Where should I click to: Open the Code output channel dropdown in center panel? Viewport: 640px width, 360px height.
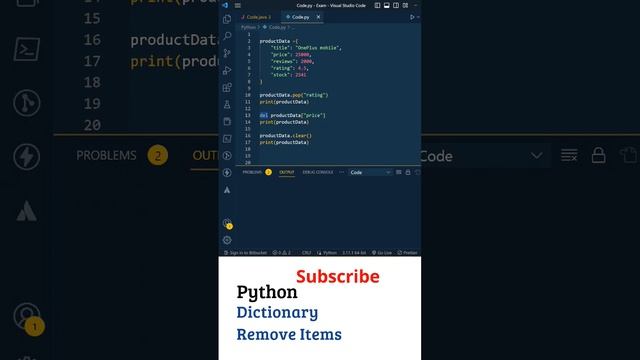(x=370, y=173)
